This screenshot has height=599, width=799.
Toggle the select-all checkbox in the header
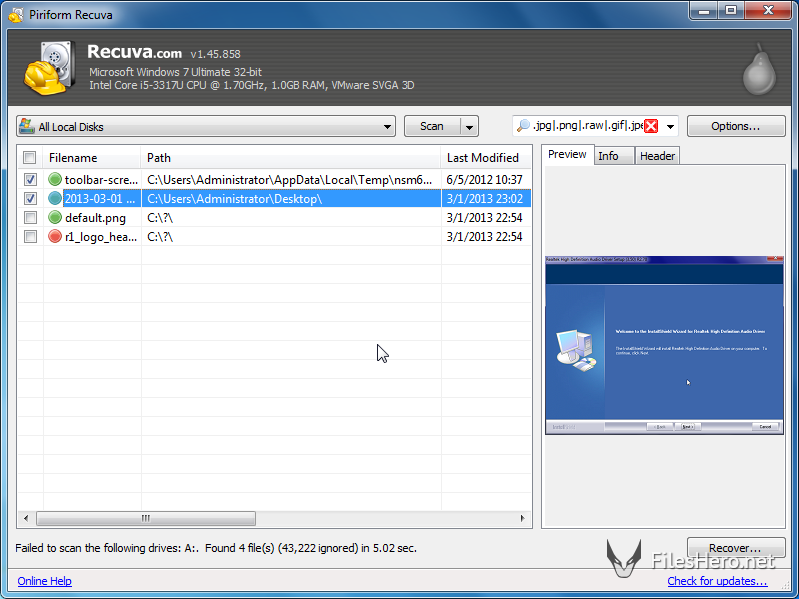click(30, 157)
